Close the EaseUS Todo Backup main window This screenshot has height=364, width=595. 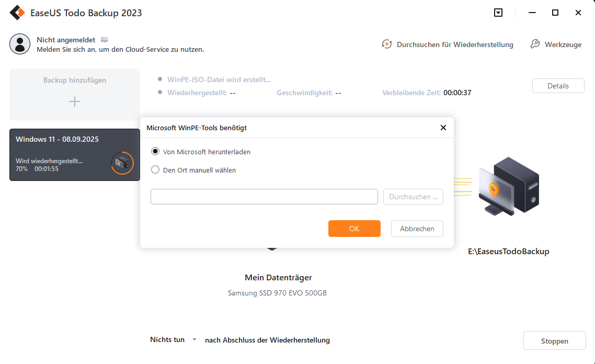pyautogui.click(x=578, y=13)
